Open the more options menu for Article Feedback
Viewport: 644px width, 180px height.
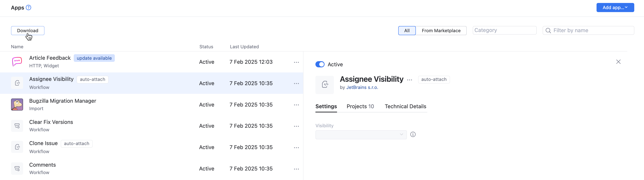[x=296, y=62]
